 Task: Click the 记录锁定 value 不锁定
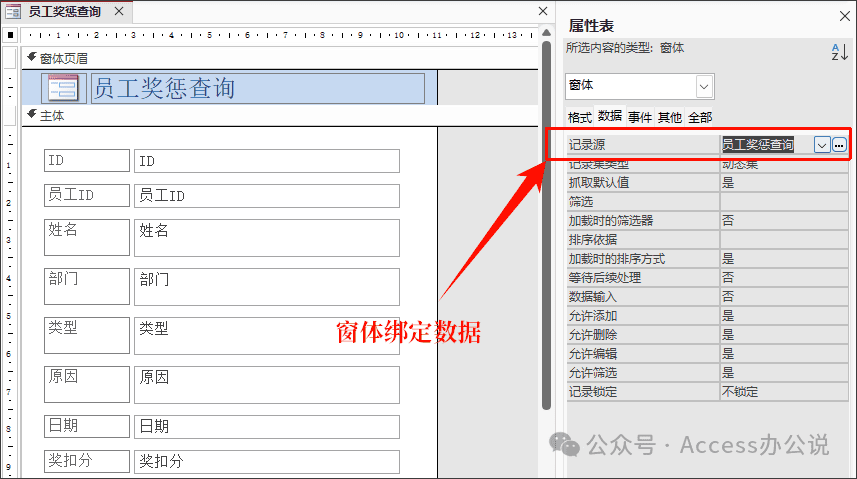784,392
